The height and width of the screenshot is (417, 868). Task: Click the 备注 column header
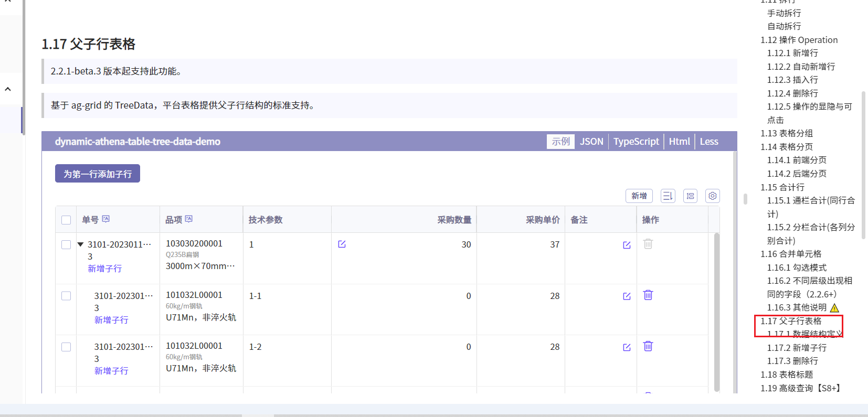[601, 220]
